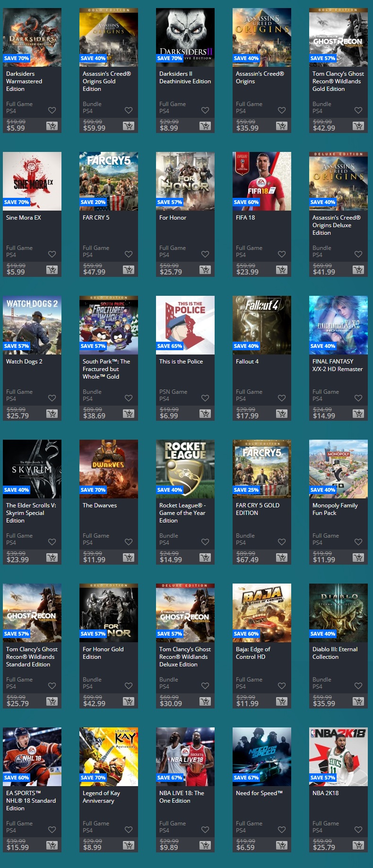The width and height of the screenshot is (373, 868).
Task: Add EA SPORTS NHL 18 to cart
Action: (x=52, y=845)
